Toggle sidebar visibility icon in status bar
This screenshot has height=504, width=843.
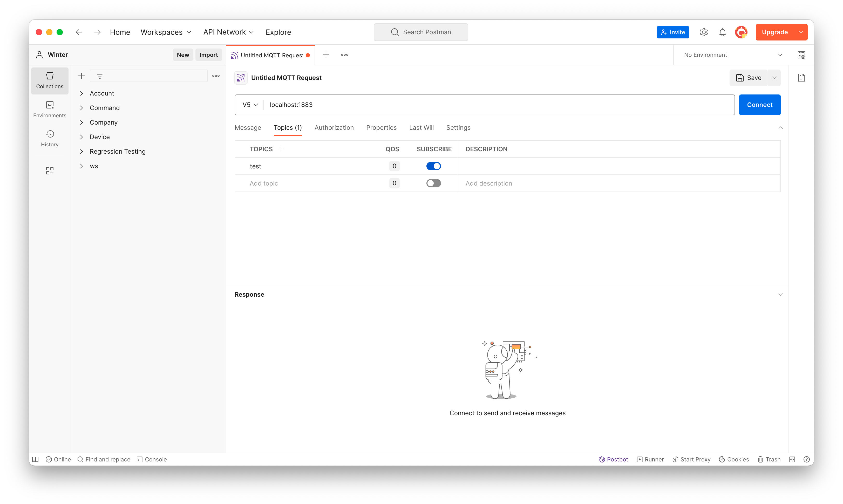click(x=36, y=459)
